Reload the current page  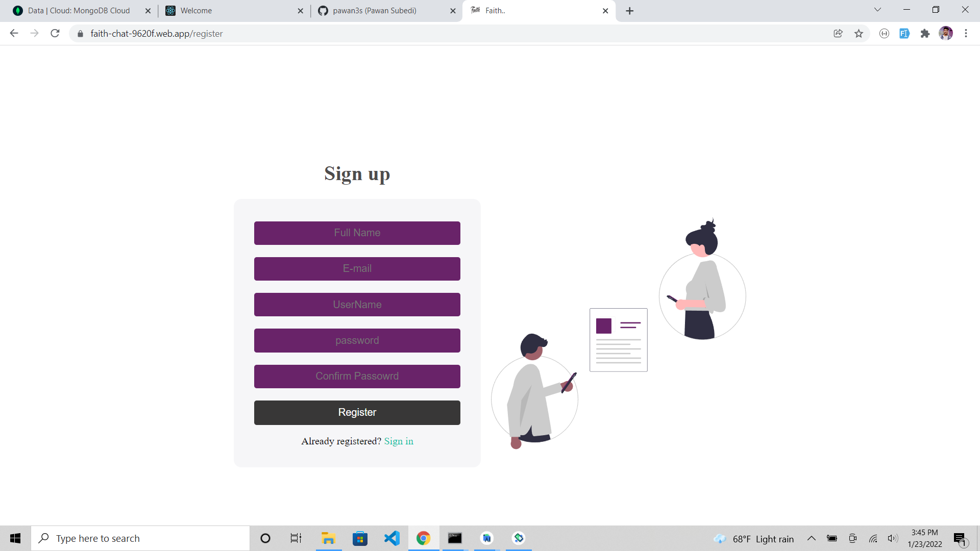[55, 33]
